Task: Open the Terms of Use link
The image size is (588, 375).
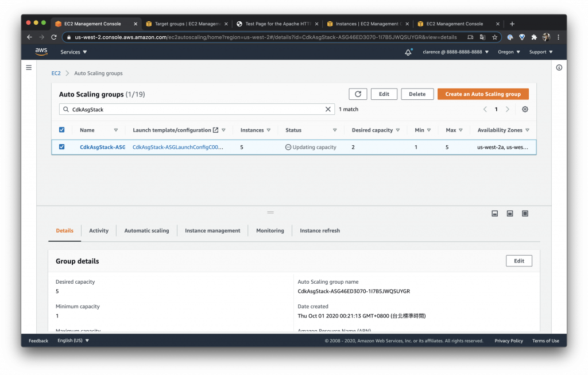Action: tap(546, 341)
